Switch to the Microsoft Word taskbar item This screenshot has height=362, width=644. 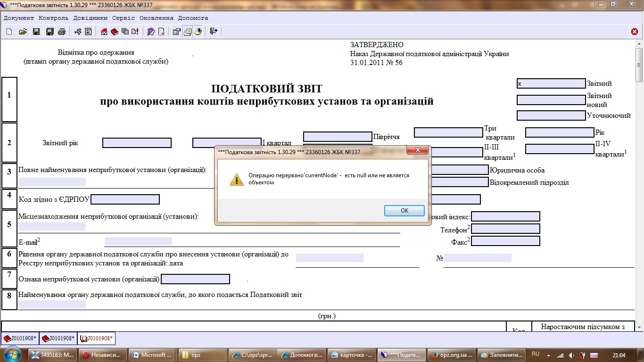(x=151, y=355)
